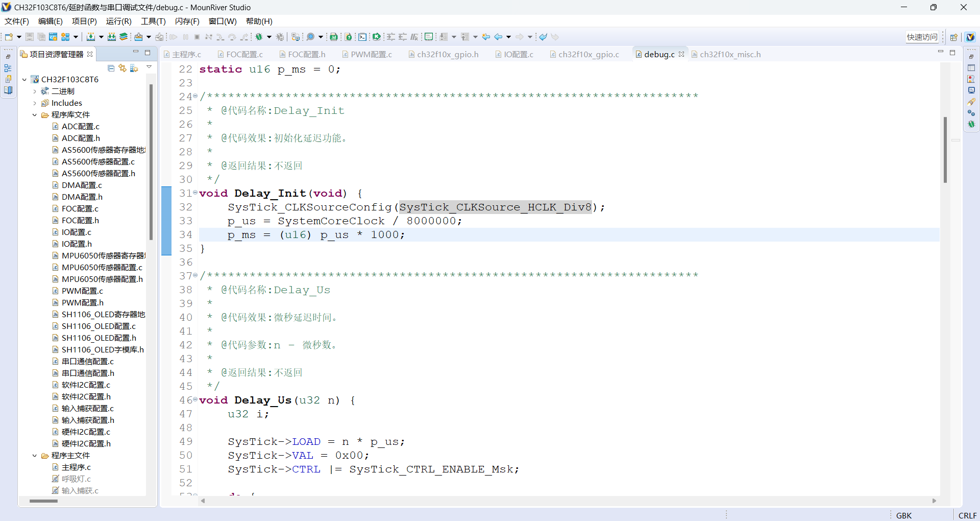Open the 文件(F) menu

(x=17, y=21)
